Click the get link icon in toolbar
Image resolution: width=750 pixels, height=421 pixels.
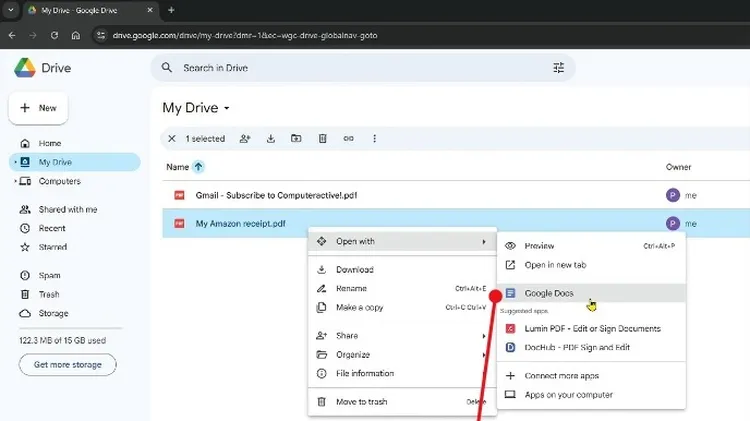pos(349,139)
